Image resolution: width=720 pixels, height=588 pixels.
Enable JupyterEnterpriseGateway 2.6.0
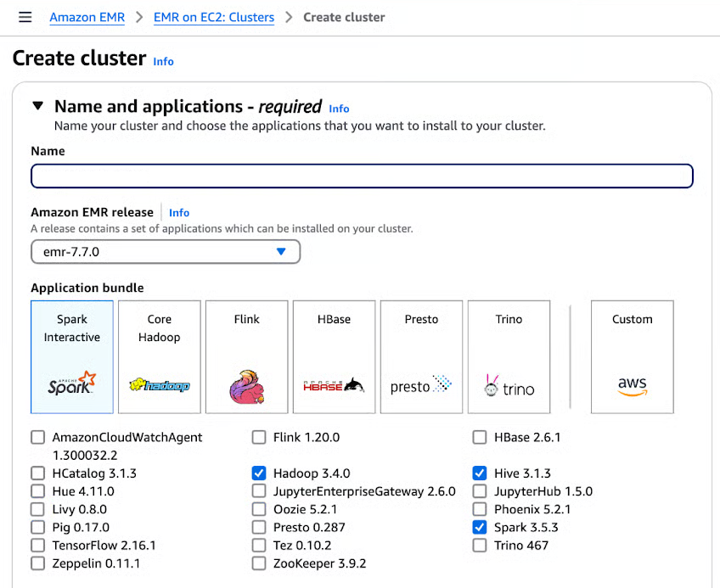pyautogui.click(x=259, y=491)
